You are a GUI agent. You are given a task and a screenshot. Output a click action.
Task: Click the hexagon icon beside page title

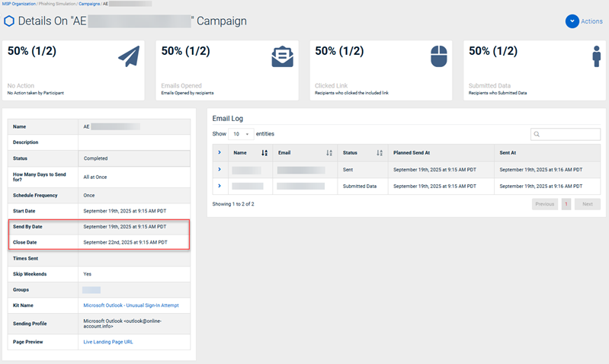tap(8, 21)
